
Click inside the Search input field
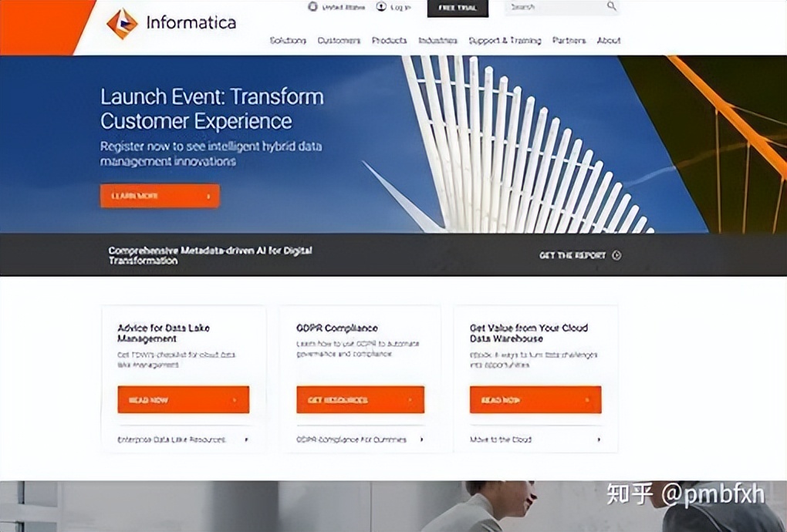pyautogui.click(x=562, y=8)
